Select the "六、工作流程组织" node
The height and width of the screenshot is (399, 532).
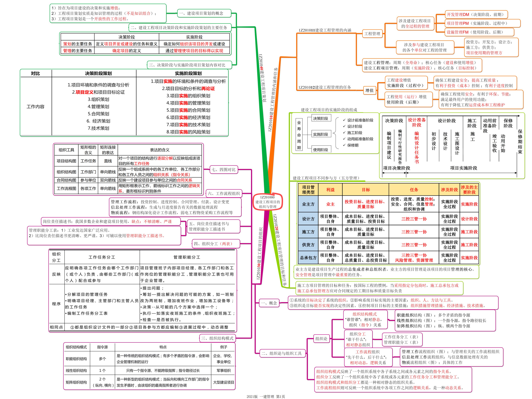224,193
